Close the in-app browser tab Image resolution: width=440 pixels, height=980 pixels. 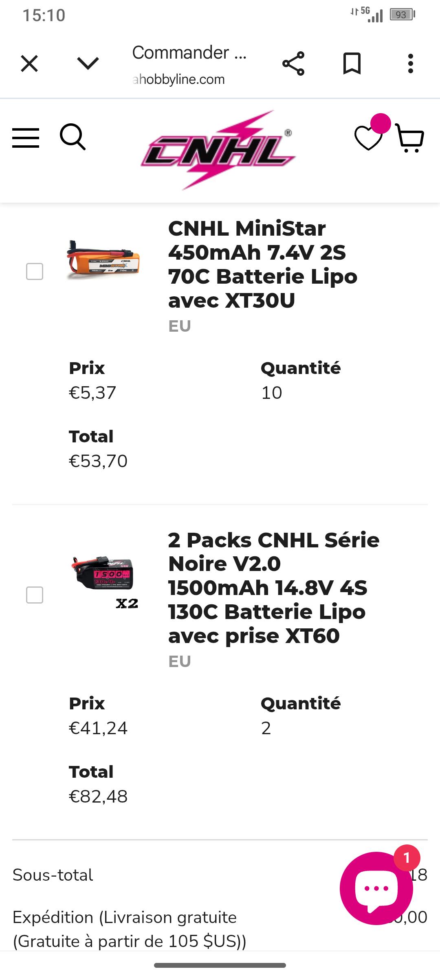click(29, 63)
